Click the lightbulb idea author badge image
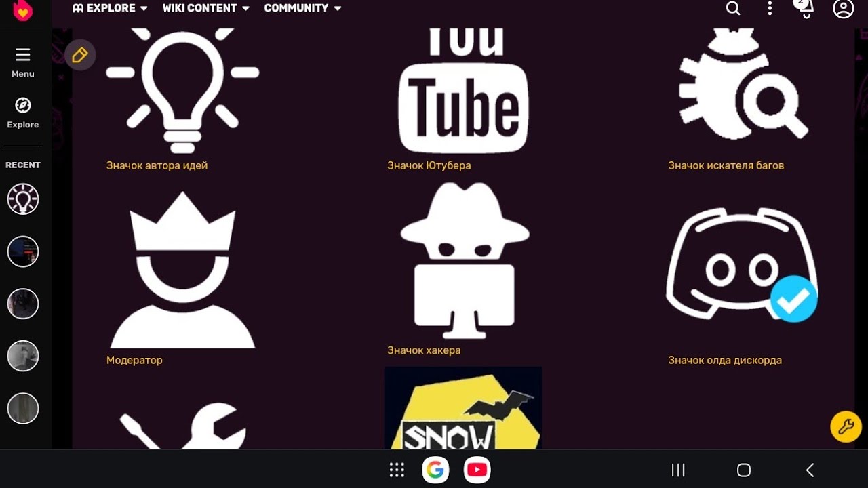The width and height of the screenshot is (868, 488). pyautogui.click(x=182, y=90)
